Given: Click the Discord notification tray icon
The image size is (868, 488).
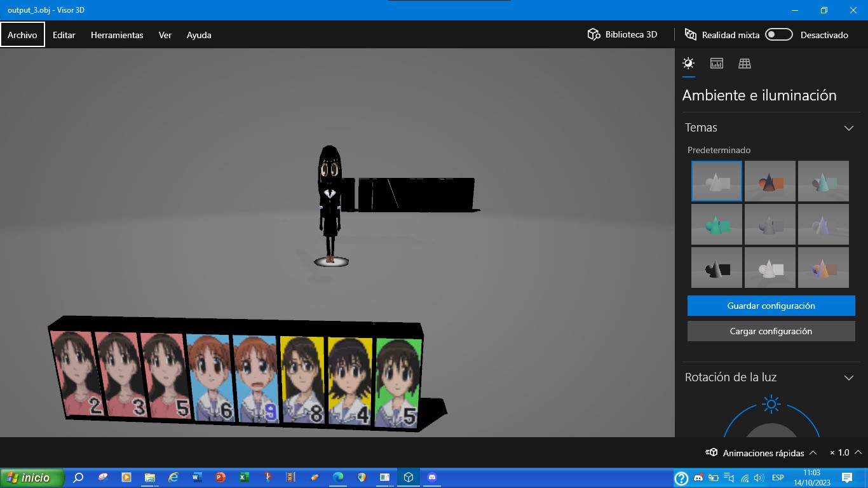Looking at the screenshot, I should point(698,478).
